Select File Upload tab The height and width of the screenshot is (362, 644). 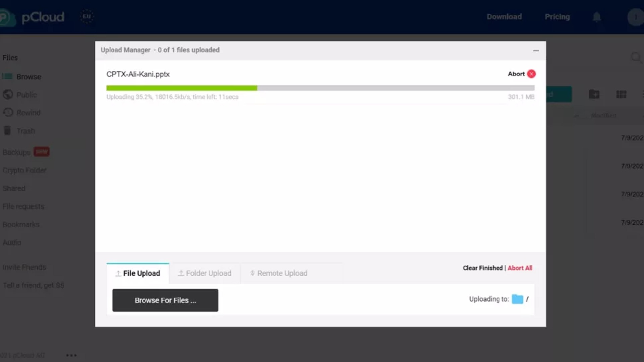pyautogui.click(x=138, y=273)
